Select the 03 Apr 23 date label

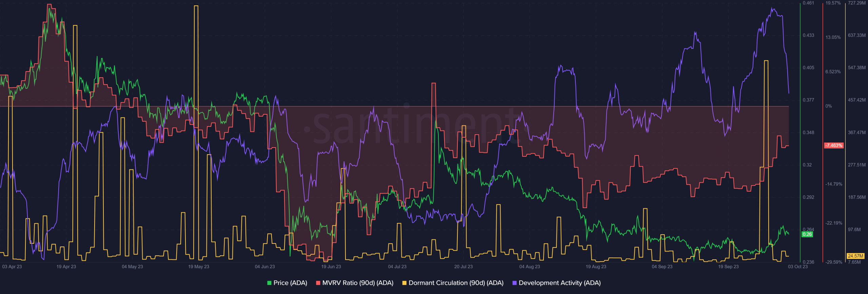tap(12, 267)
